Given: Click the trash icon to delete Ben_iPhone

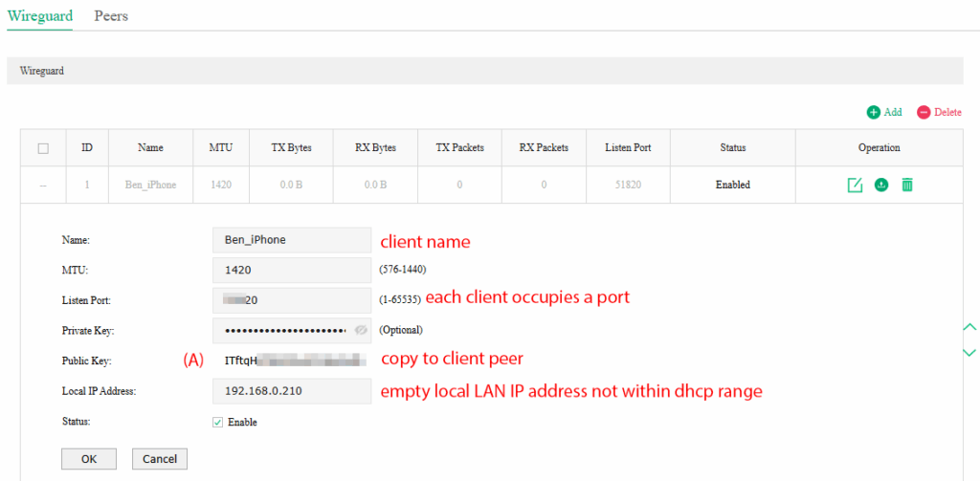Looking at the screenshot, I should 906,185.
